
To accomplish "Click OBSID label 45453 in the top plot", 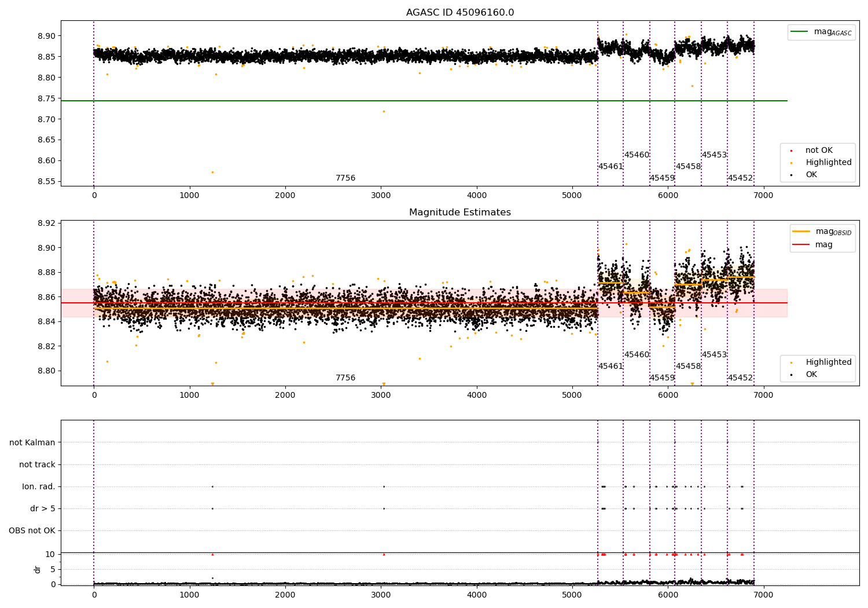I will point(714,155).
